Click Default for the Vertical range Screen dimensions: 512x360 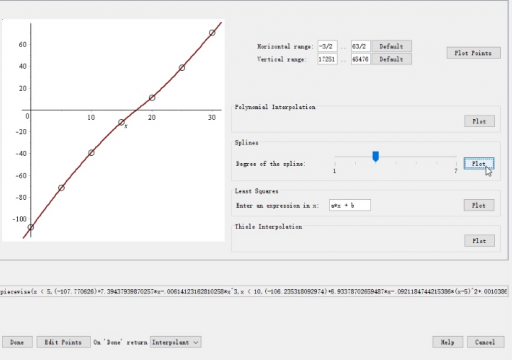pos(392,59)
